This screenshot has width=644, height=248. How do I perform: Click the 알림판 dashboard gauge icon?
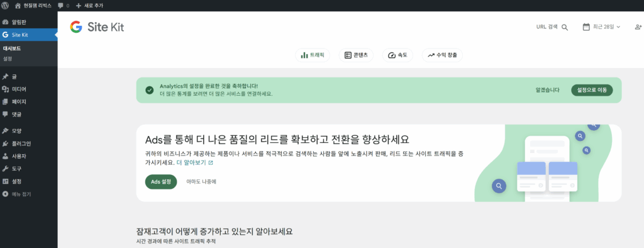tap(5, 22)
